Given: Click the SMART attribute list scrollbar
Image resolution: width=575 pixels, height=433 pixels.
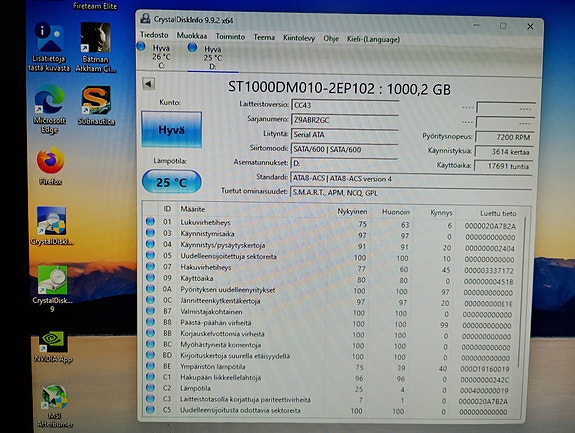Looking at the screenshot, I should point(524,291).
